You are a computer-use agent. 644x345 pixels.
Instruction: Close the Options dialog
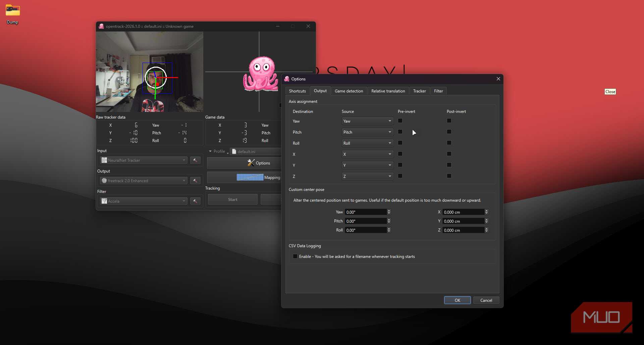coord(498,79)
